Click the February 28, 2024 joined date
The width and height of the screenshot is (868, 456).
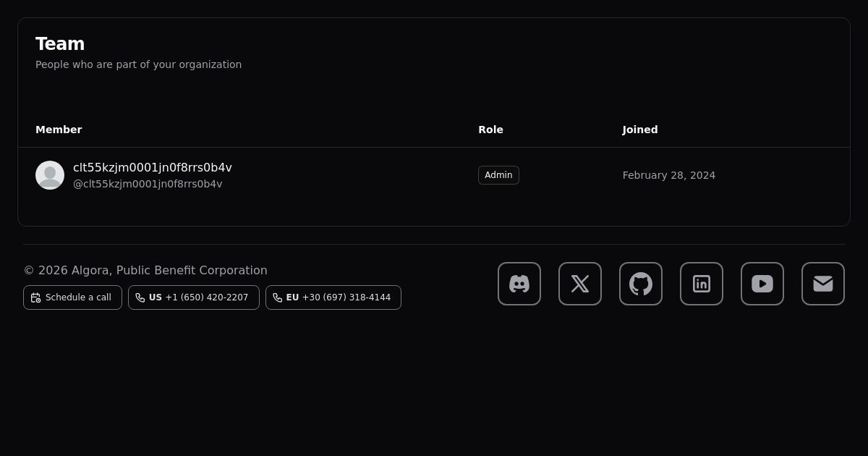[668, 175]
